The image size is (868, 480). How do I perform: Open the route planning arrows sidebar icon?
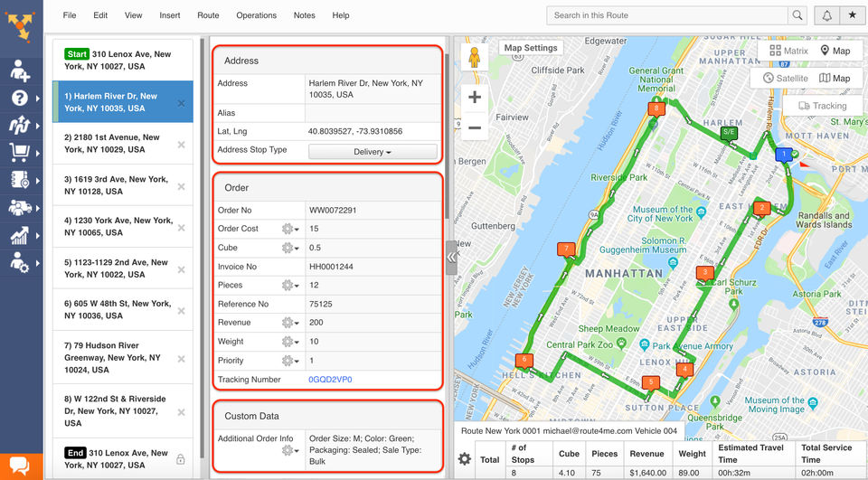[20, 125]
